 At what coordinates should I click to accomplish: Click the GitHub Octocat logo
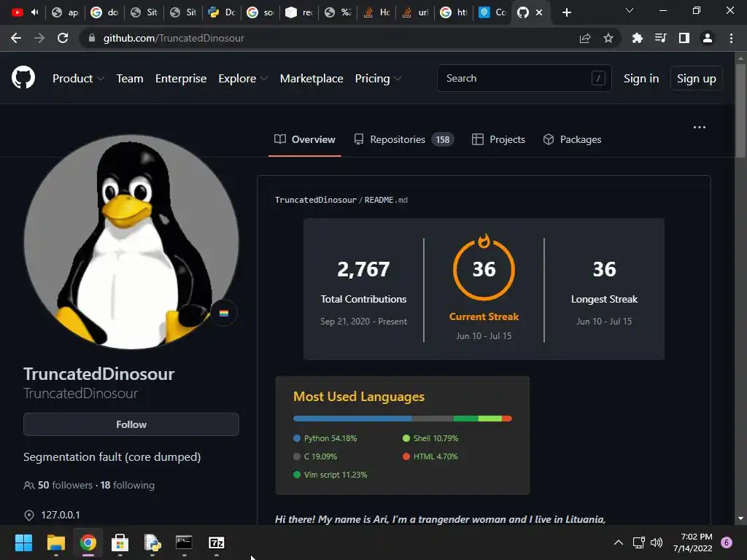pos(23,78)
